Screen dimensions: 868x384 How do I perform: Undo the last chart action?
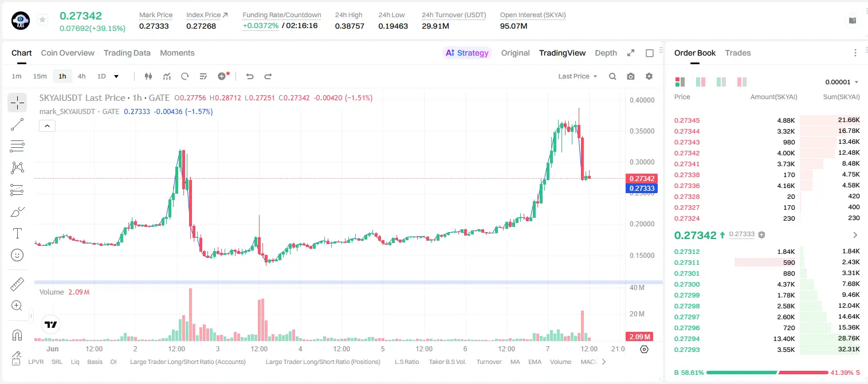pos(249,76)
